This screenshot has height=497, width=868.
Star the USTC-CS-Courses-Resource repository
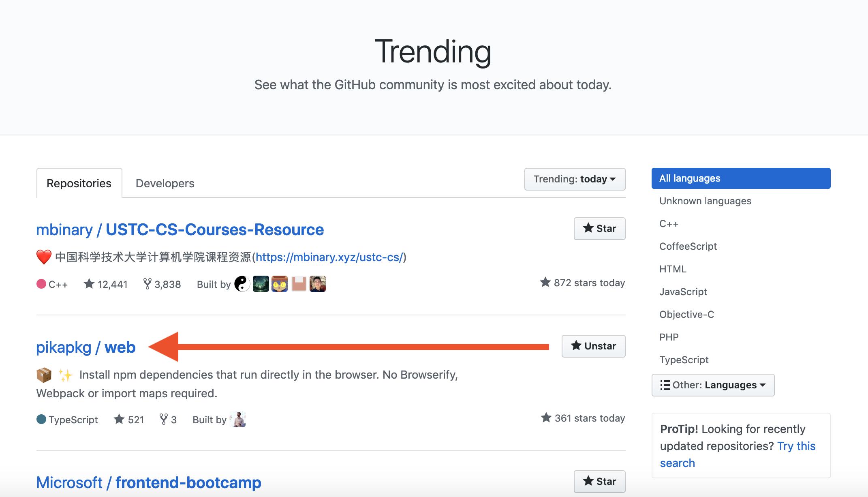599,229
